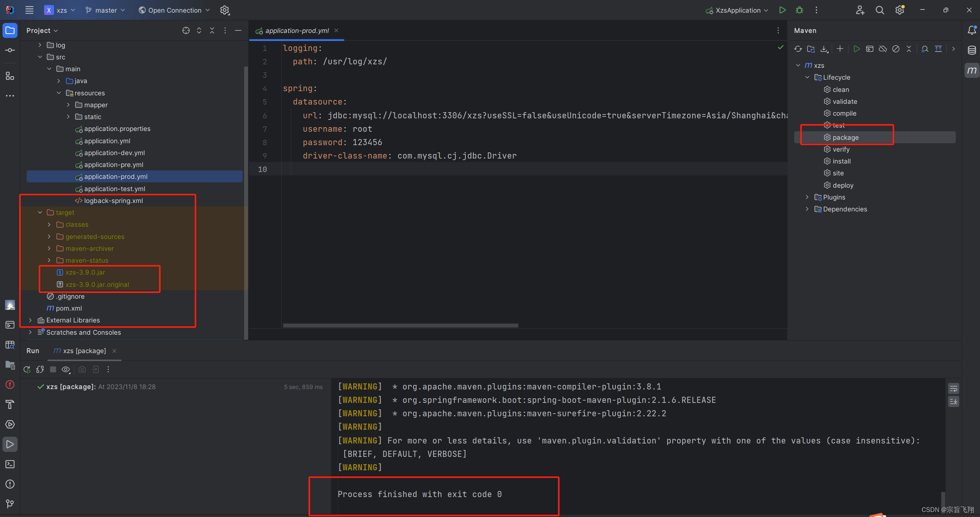Click the editor horizontal scrollbar
Viewport: 980px width, 517px height.
click(x=401, y=326)
